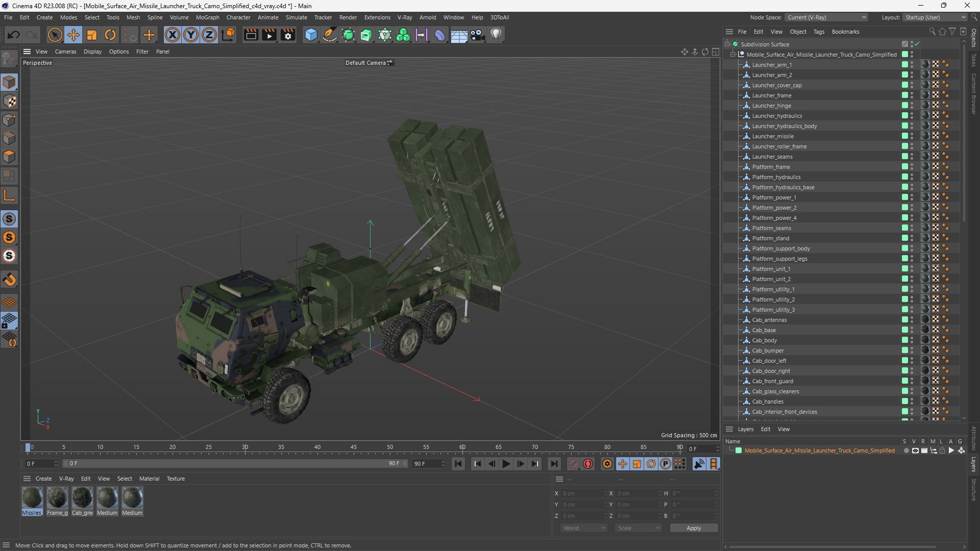Activate the Scale tool

coord(92,35)
